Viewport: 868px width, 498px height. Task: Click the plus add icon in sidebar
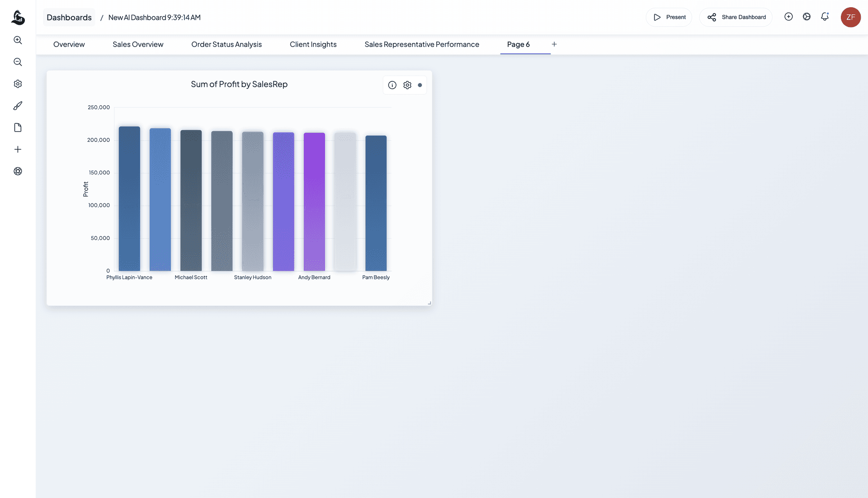[18, 149]
